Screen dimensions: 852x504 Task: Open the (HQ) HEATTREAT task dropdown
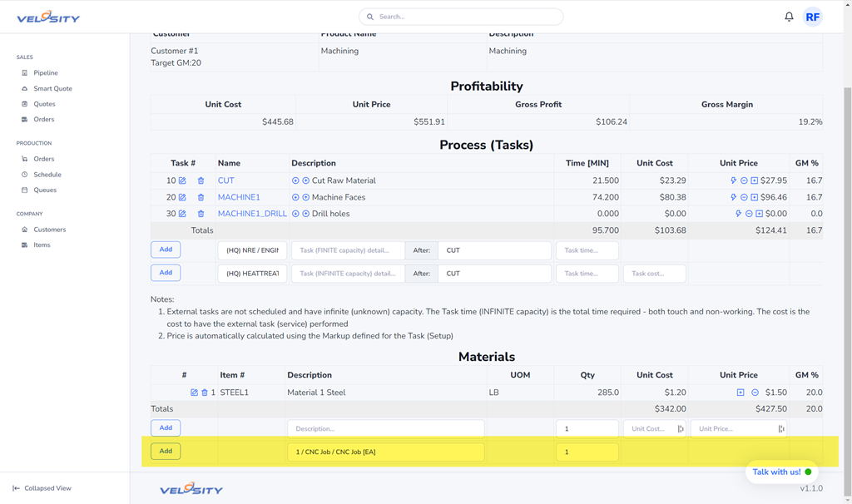(252, 274)
